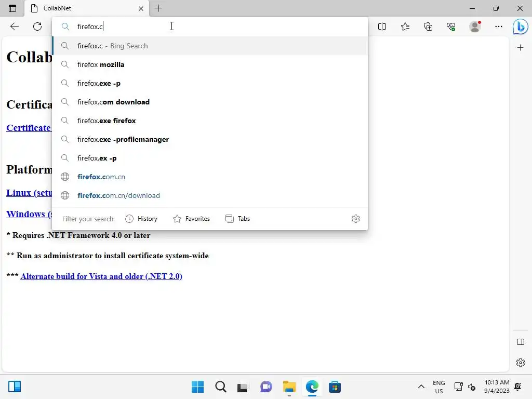Choose 'firefox.exe firefox' suggestion

coord(210,121)
